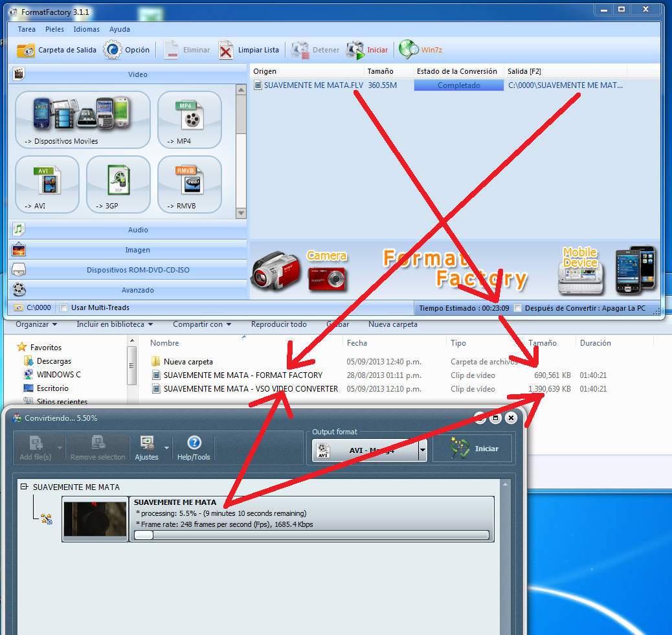Select SUAVEMENTE ME MATA - FORMAT FACTORY file
Screen dimensions: 672x635
[x=243, y=375]
